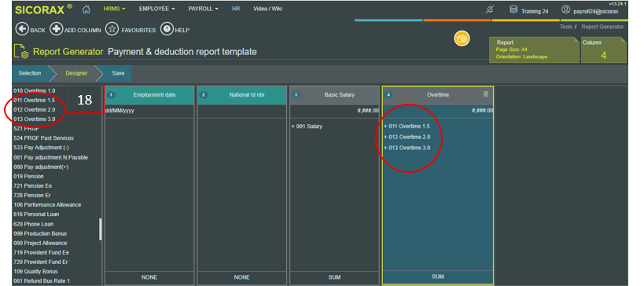Select the Employment date column header

tap(149, 95)
